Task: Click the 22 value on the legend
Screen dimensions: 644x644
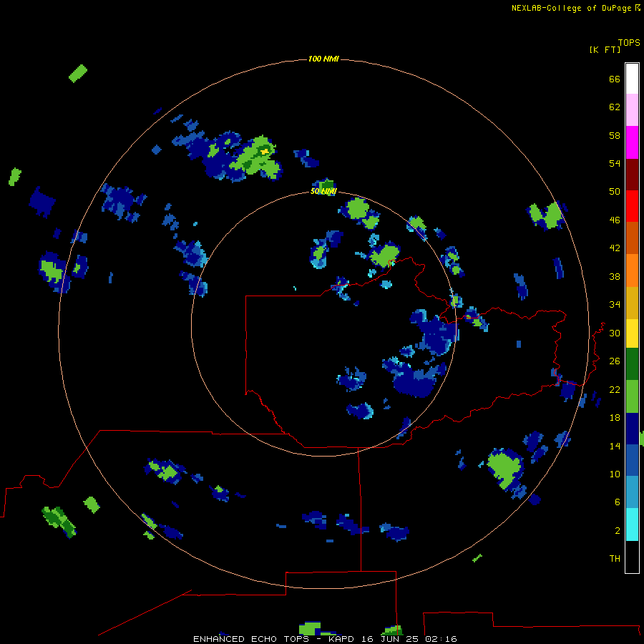Action: click(615, 390)
